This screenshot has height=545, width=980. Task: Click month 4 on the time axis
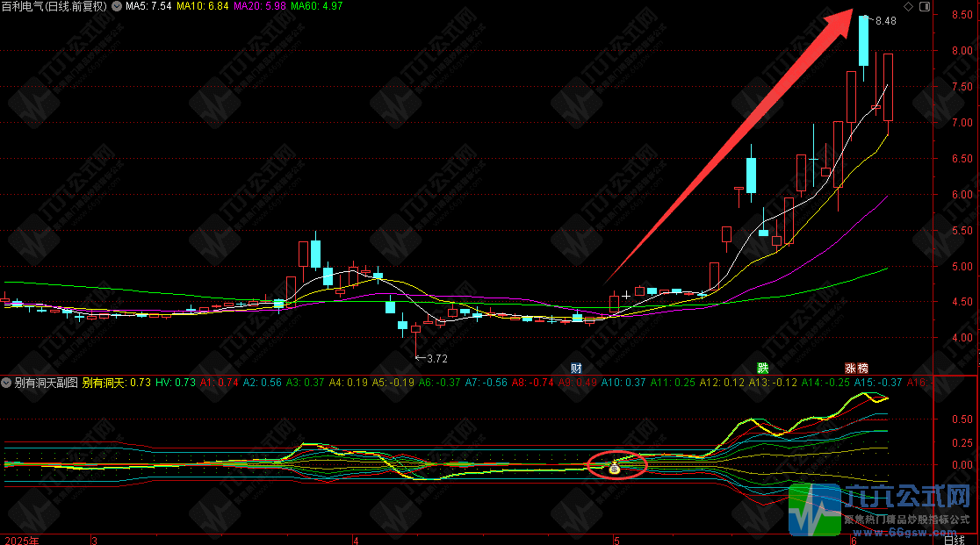[x=356, y=540]
